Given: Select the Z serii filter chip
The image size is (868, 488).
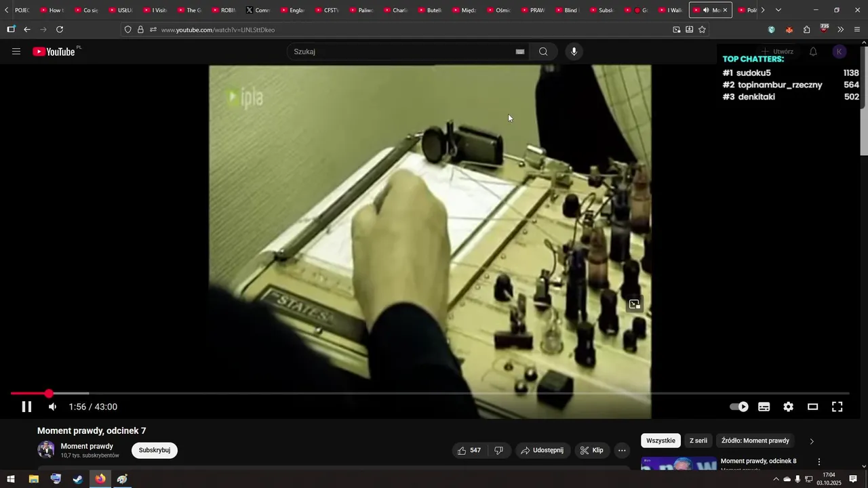Looking at the screenshot, I should coord(698,441).
